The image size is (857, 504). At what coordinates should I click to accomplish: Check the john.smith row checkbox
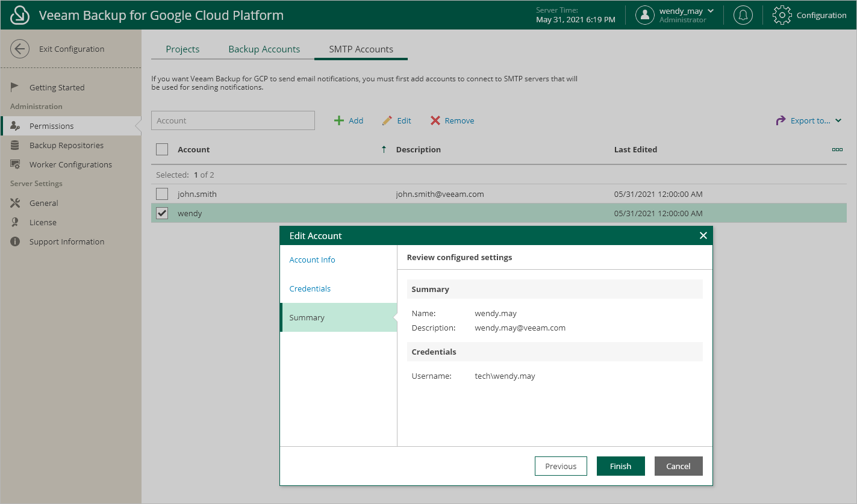tap(162, 194)
